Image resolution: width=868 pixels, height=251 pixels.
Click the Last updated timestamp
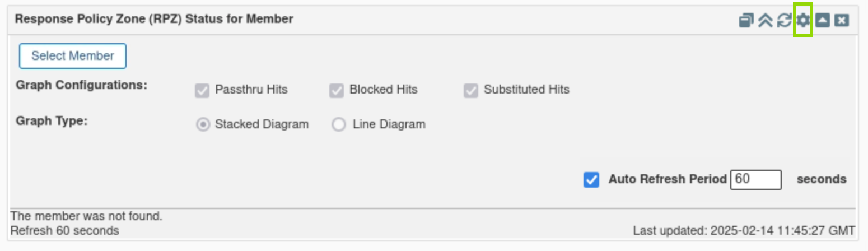[x=744, y=230]
